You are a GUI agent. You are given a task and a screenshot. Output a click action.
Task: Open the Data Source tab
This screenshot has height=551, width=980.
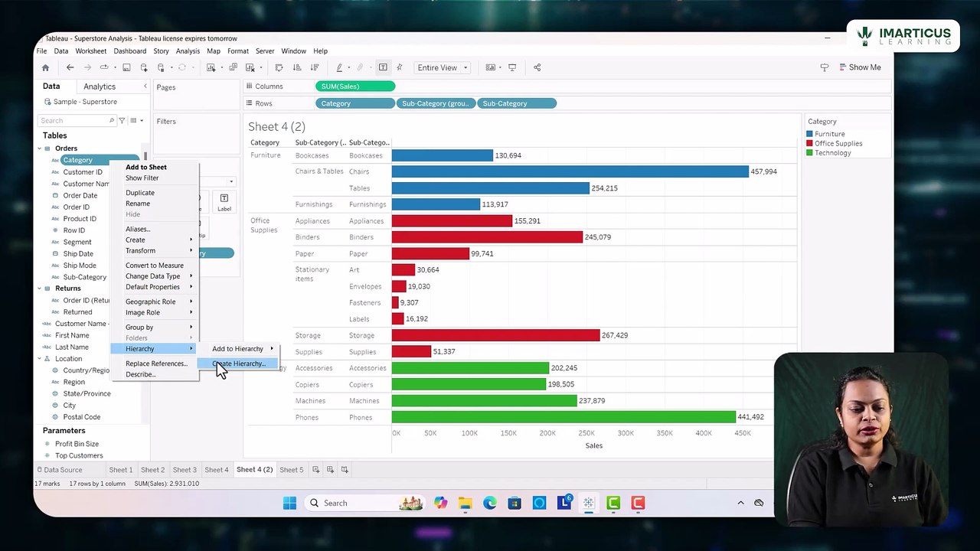click(58, 470)
